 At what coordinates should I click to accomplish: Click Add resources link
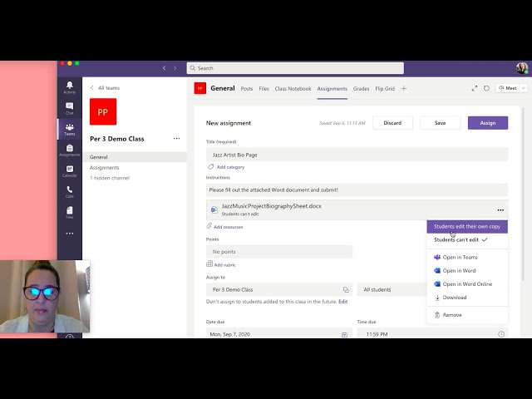point(224,227)
